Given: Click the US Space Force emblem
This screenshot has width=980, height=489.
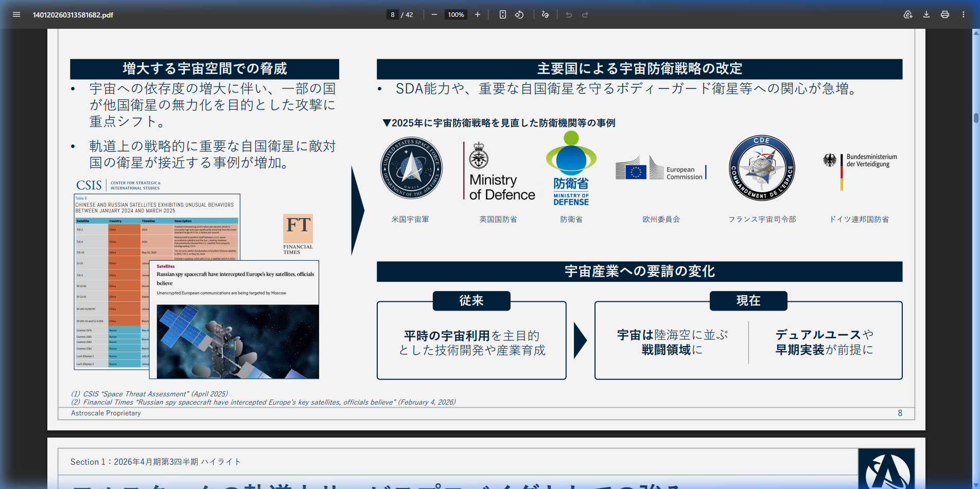Looking at the screenshot, I should [x=411, y=168].
